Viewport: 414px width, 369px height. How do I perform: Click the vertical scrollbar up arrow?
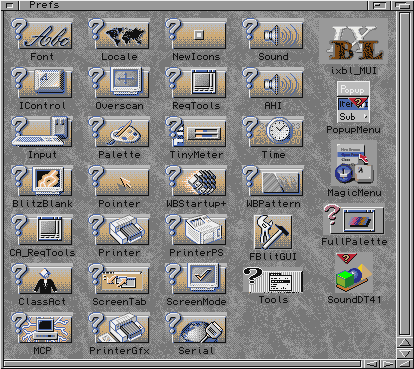tap(405, 343)
